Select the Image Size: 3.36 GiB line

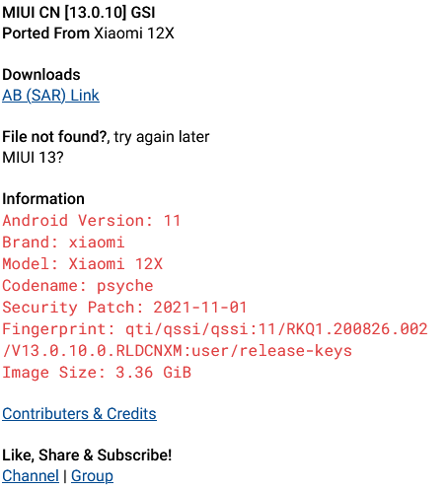click(x=97, y=373)
